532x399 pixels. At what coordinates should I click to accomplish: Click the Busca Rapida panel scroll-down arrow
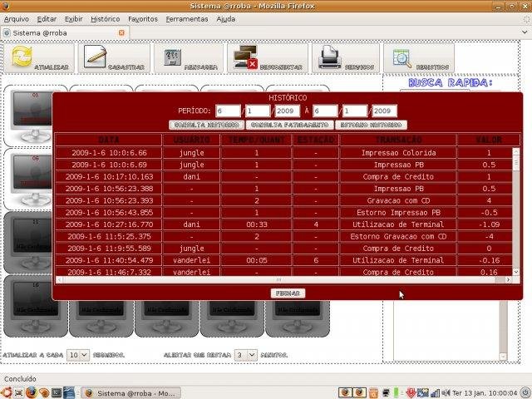(x=503, y=357)
